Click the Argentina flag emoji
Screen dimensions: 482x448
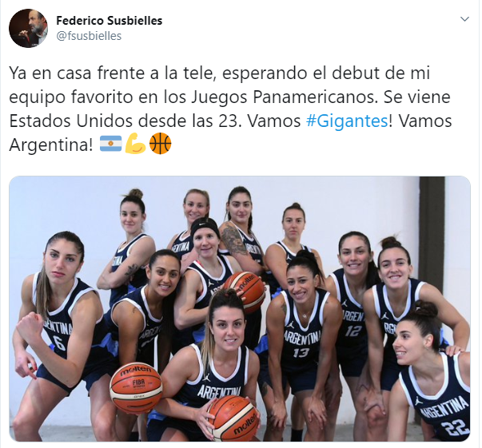[110, 144]
